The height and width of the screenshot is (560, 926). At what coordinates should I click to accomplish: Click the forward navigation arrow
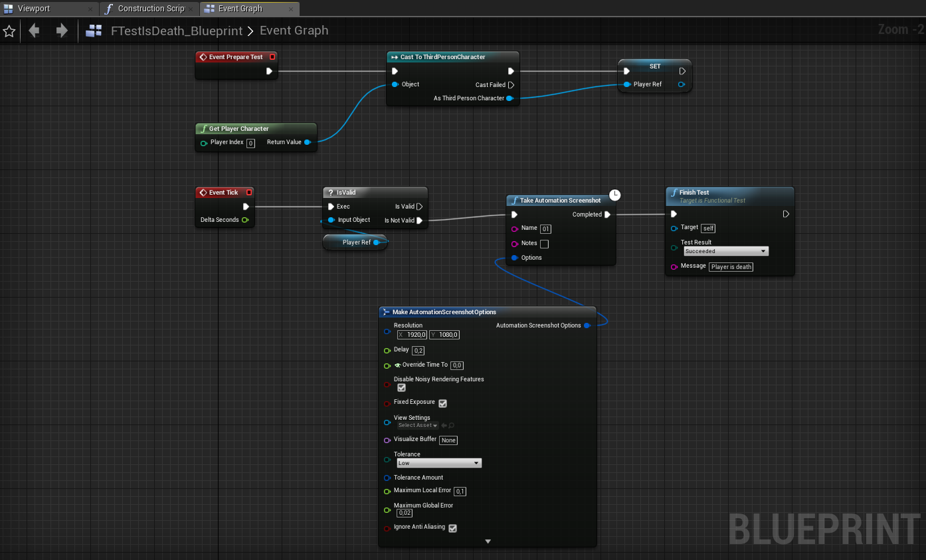(x=60, y=31)
